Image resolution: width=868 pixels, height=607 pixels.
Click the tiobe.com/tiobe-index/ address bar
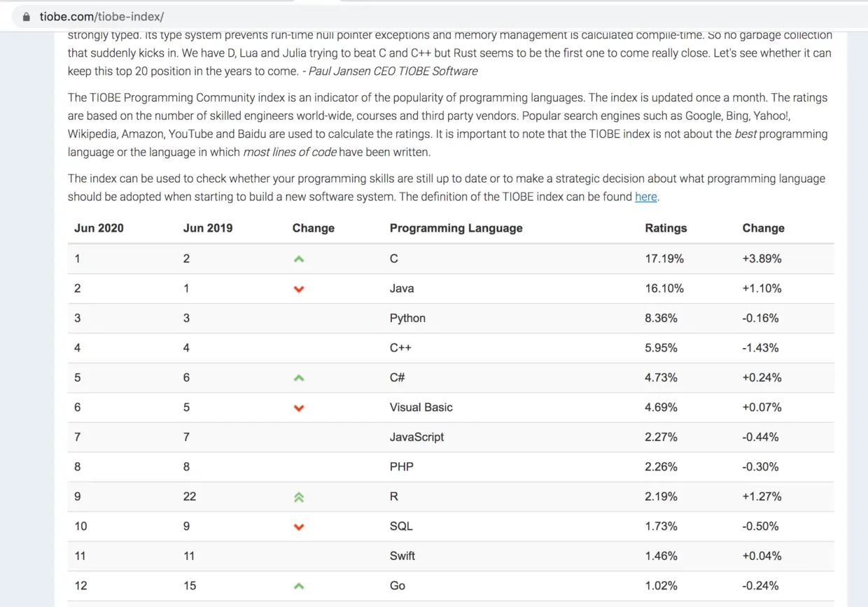tap(448, 17)
